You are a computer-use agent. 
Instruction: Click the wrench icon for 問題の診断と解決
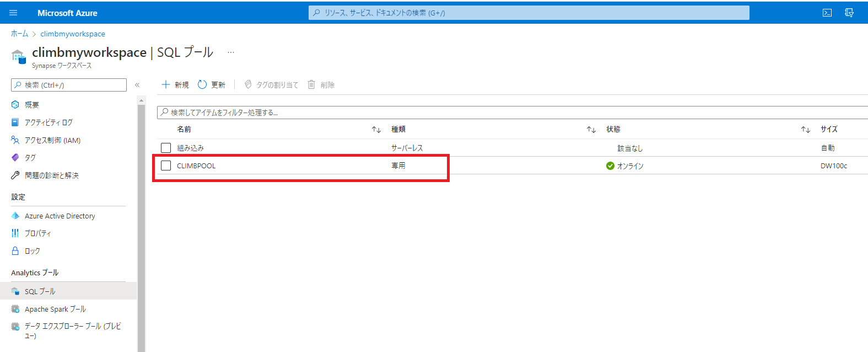15,175
